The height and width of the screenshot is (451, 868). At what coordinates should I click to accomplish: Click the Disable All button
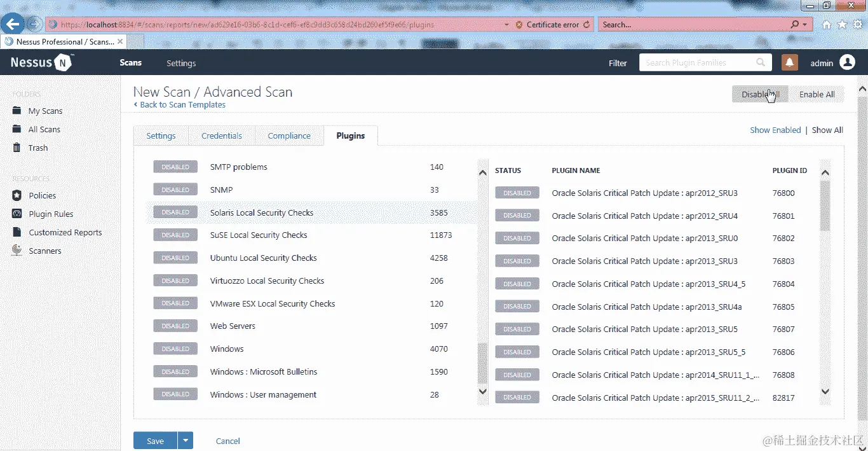pos(761,94)
